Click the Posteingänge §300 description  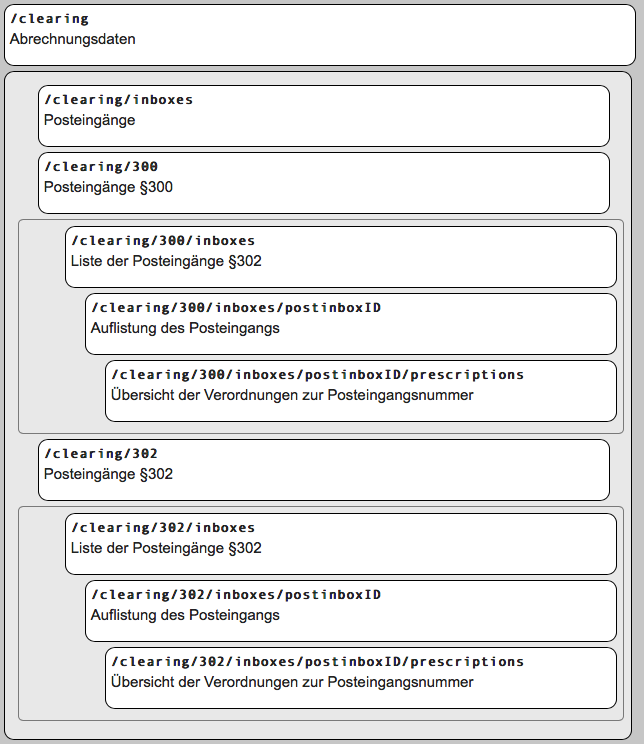point(108,187)
